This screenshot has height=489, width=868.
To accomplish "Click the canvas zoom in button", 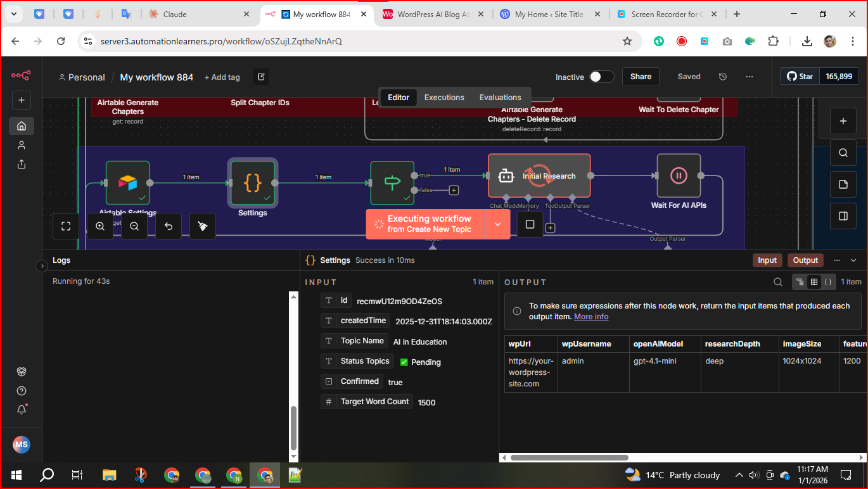I will [100, 226].
